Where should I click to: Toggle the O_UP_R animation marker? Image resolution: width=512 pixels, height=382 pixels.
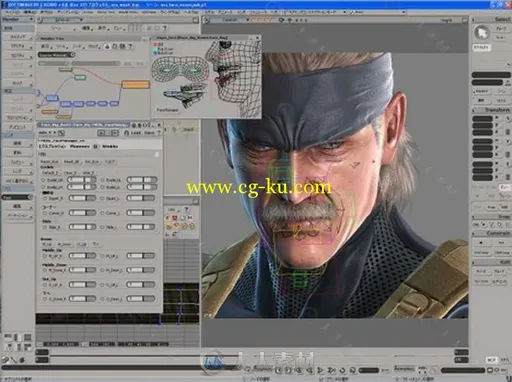click(x=44, y=285)
